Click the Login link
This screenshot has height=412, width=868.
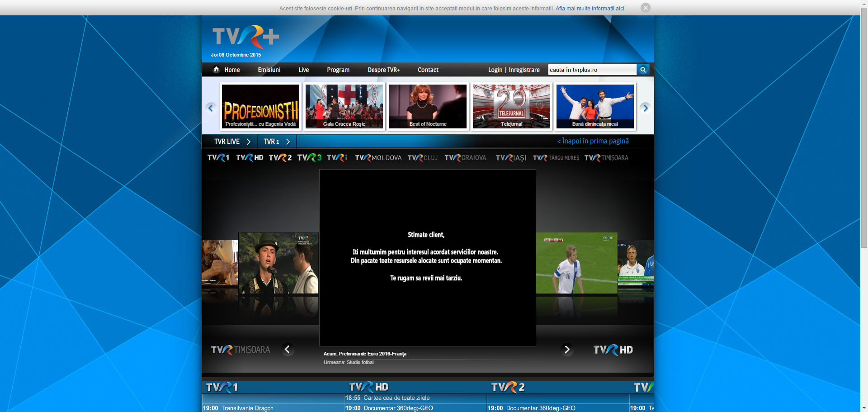click(495, 70)
